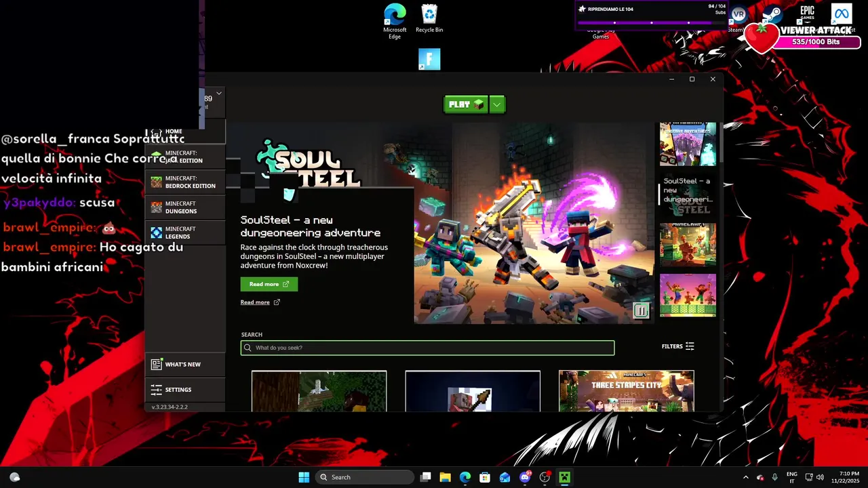Click the green Read more button

[269, 284]
